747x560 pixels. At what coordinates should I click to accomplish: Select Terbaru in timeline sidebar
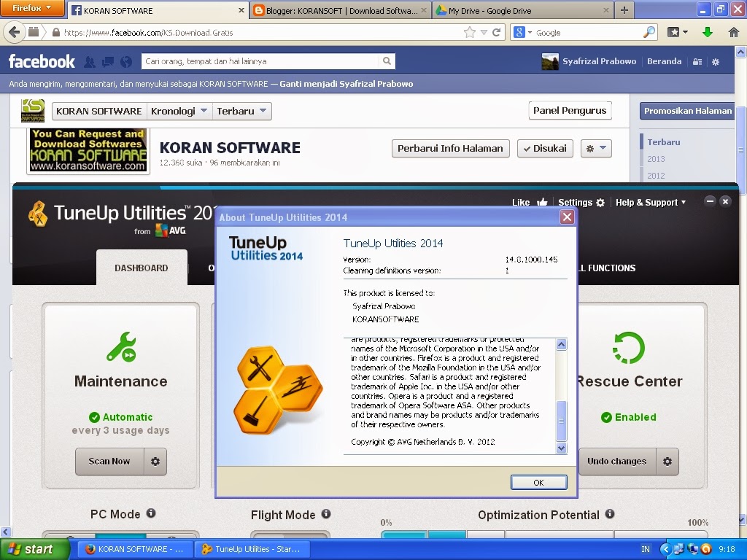point(664,142)
